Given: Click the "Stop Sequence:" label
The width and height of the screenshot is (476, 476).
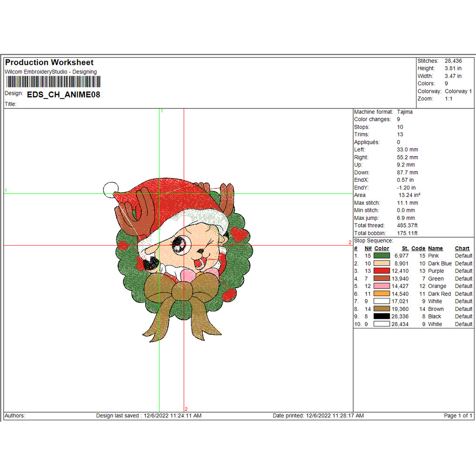Looking at the screenshot, I should pyautogui.click(x=374, y=241).
